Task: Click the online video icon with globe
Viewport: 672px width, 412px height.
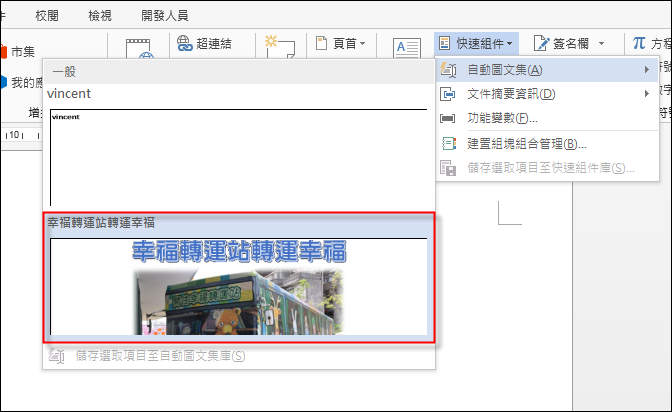Action: pos(138,49)
